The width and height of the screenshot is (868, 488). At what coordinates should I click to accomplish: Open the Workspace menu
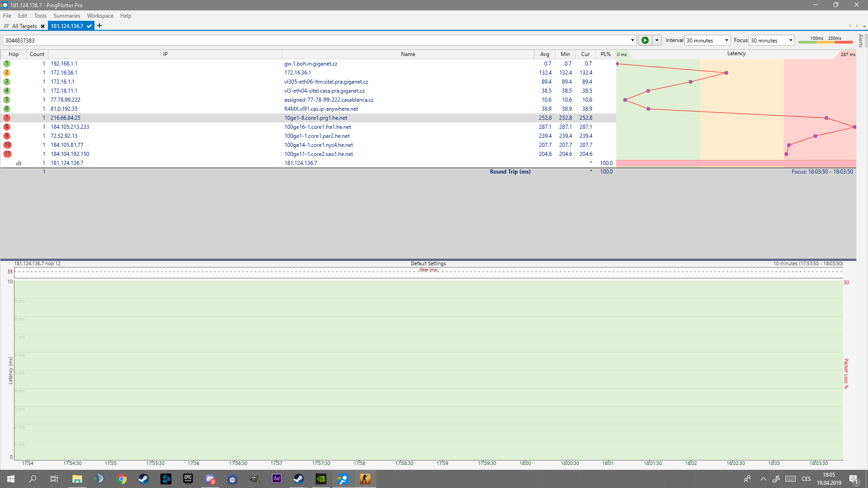click(x=100, y=16)
